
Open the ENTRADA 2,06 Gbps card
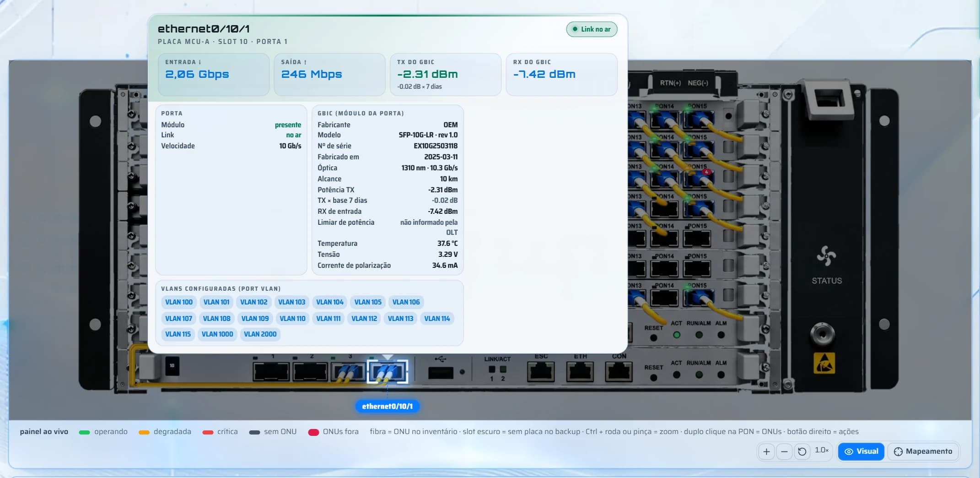[214, 75]
